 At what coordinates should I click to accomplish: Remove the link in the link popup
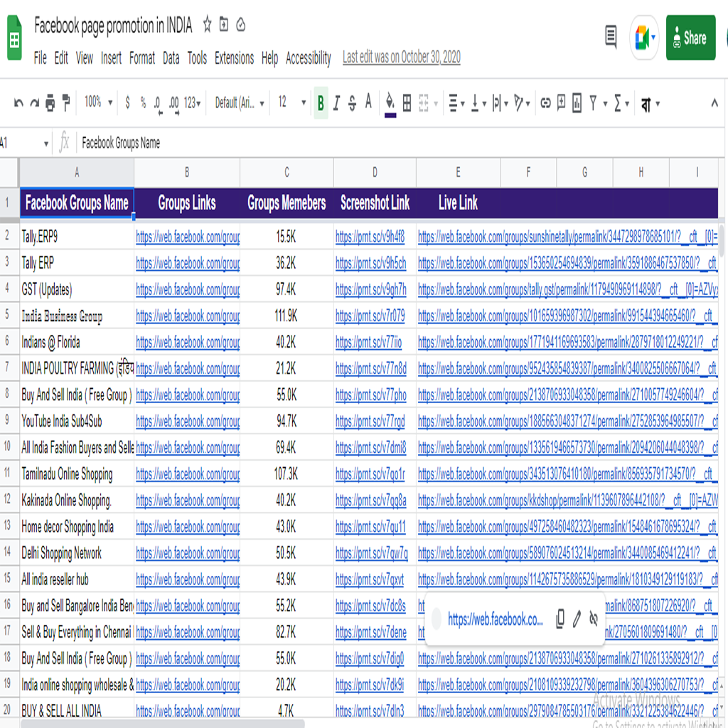594,619
